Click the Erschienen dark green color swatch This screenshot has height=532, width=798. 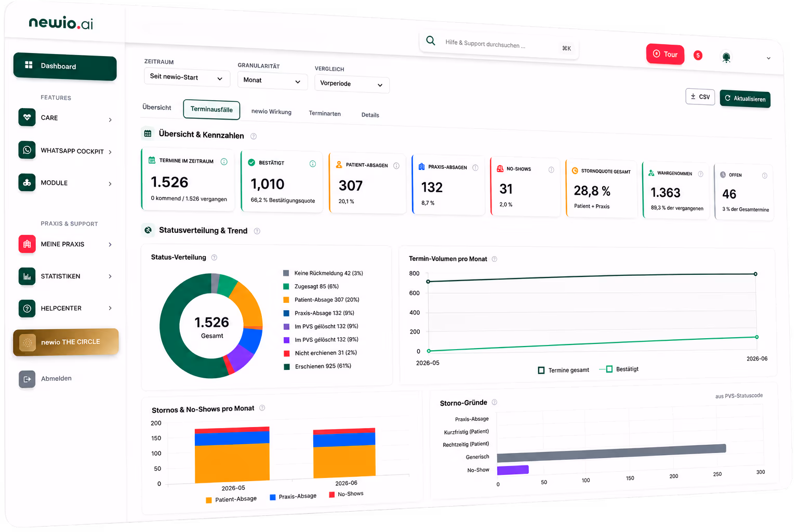point(286,367)
